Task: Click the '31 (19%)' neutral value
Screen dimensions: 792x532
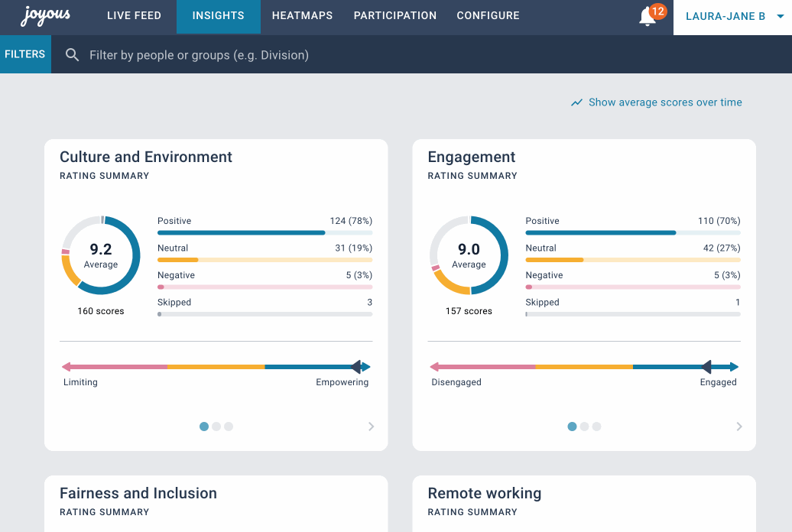Action: 353,248
